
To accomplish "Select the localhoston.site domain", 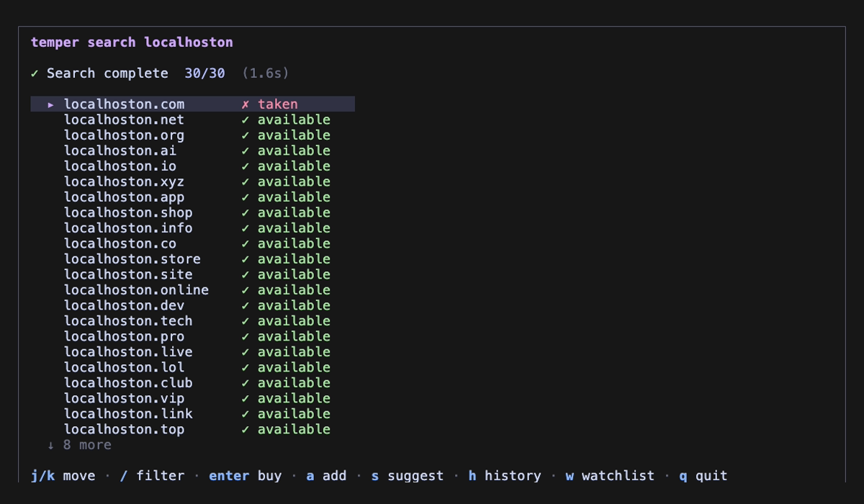I will point(128,274).
